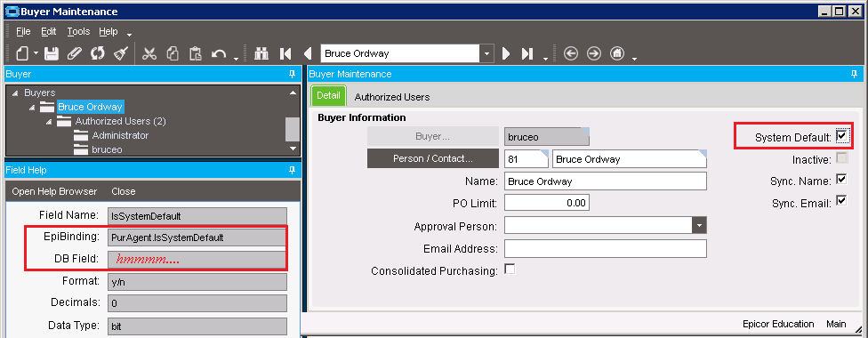Jump to the last buyer record
868x338 pixels.
point(527,53)
